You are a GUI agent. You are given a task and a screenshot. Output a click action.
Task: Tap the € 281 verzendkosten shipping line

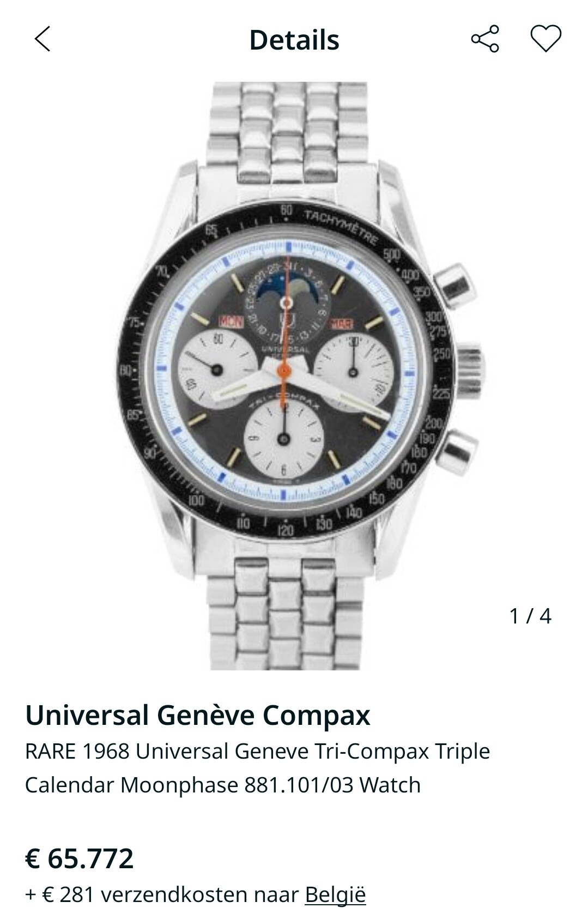pyautogui.click(x=196, y=894)
